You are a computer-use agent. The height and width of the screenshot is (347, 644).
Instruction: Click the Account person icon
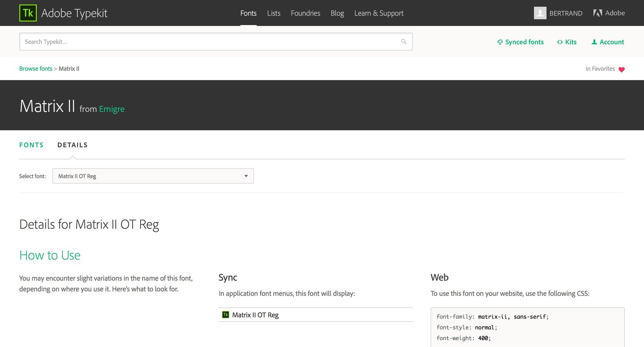pyautogui.click(x=594, y=42)
